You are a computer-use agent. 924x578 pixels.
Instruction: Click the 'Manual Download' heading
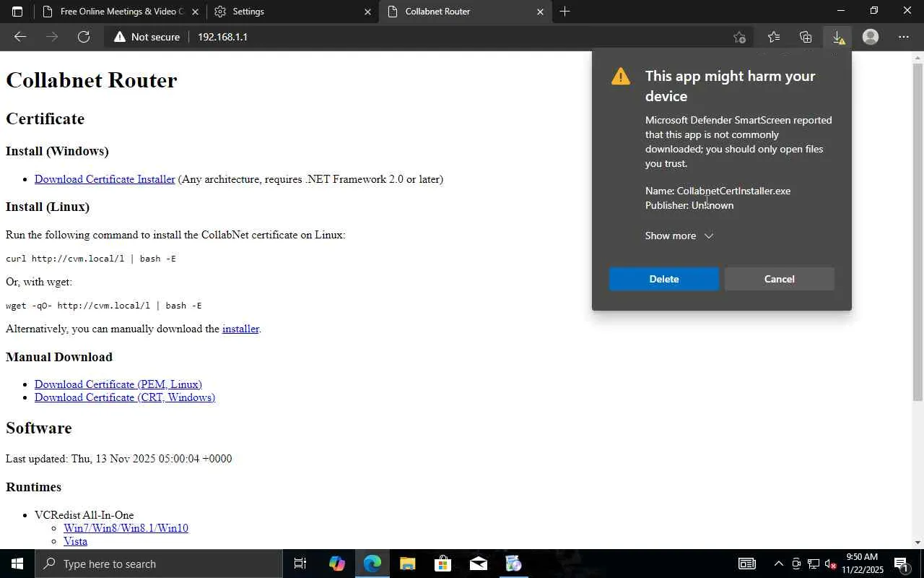59,357
